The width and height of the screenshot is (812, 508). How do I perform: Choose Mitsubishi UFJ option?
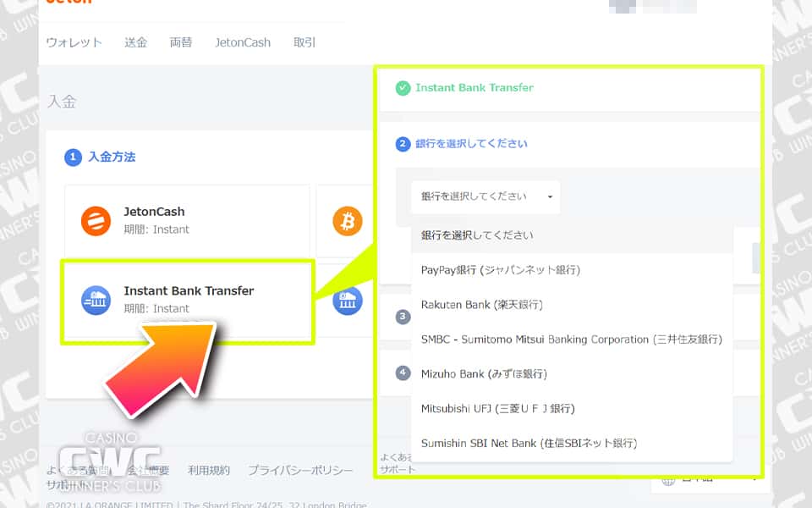(x=572, y=409)
